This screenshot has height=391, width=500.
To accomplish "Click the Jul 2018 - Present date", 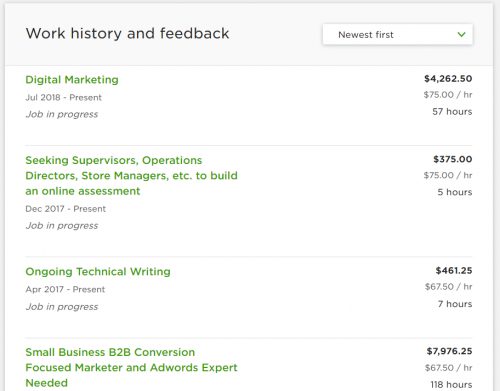I will [x=64, y=98].
